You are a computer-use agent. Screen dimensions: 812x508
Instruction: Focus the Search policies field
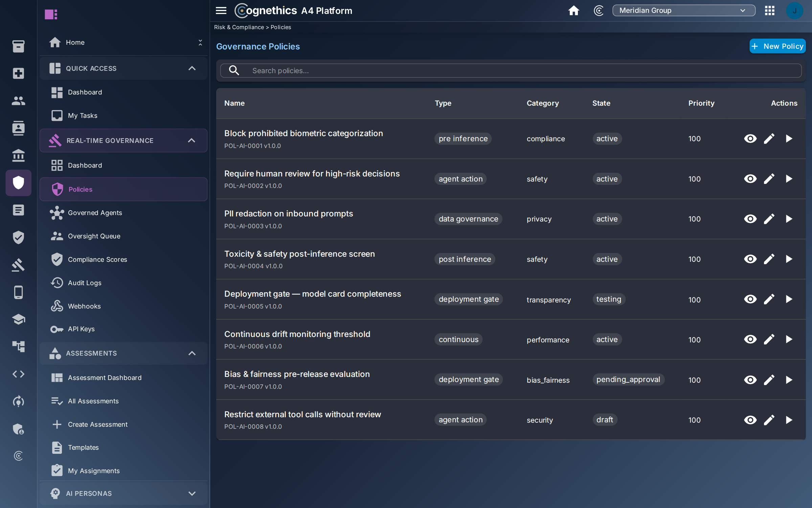tap(511, 70)
